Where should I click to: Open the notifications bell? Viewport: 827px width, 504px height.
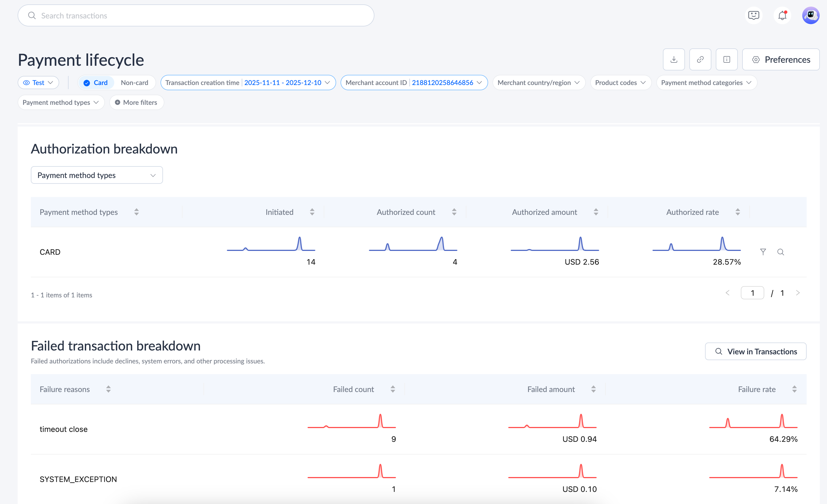(782, 15)
